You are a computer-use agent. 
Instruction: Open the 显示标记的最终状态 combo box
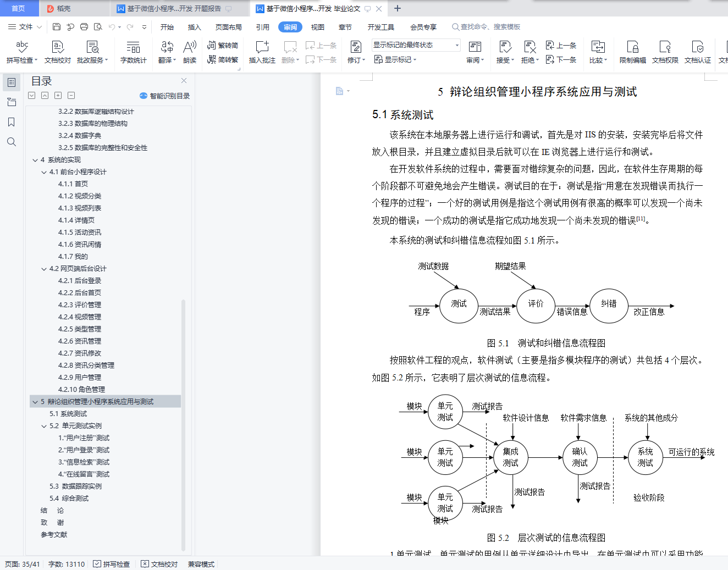(416, 45)
